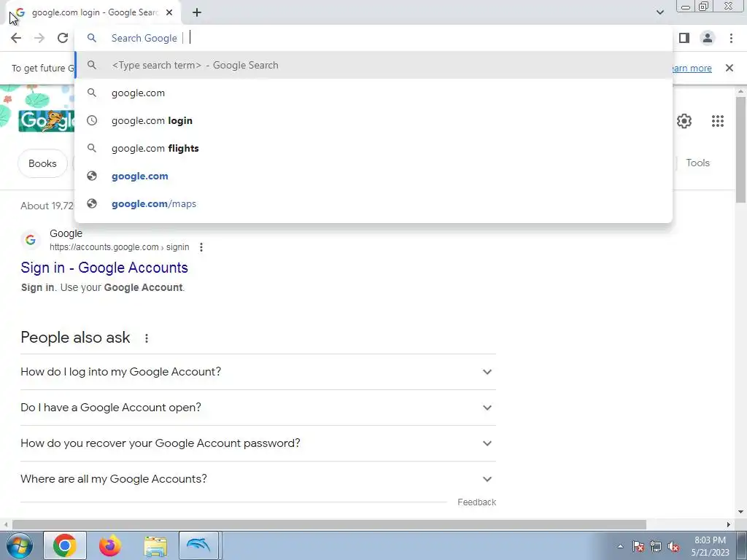Click inside the Search Google address field

coord(373,38)
